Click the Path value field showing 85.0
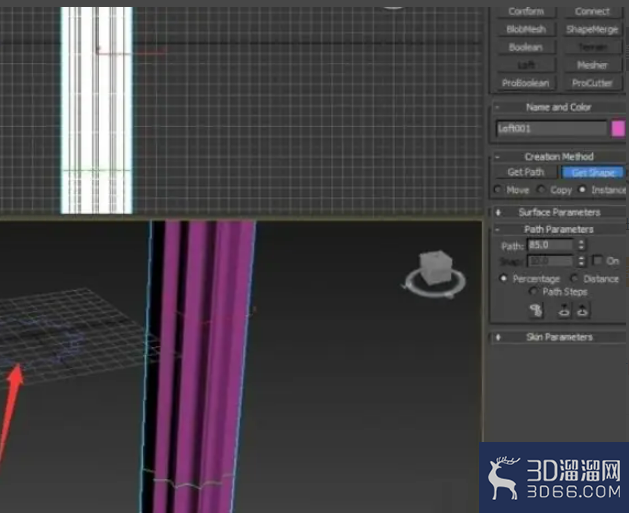Screen dimensions: 629x513 click(x=551, y=245)
